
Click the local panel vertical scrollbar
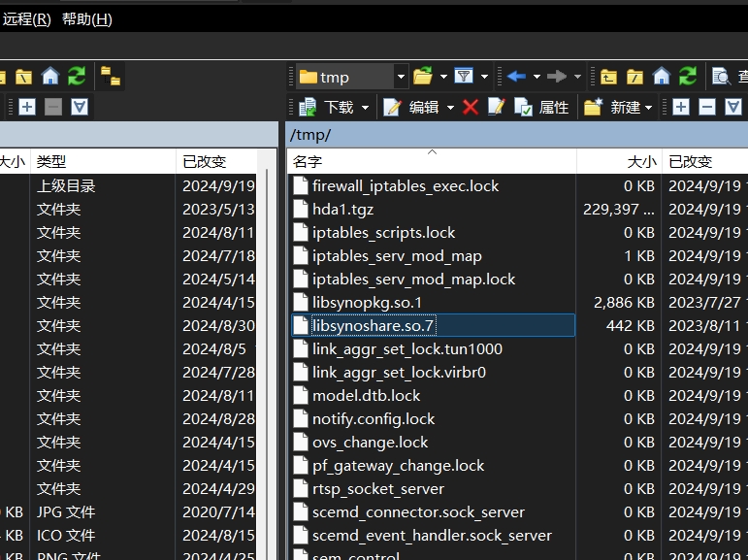(267, 363)
